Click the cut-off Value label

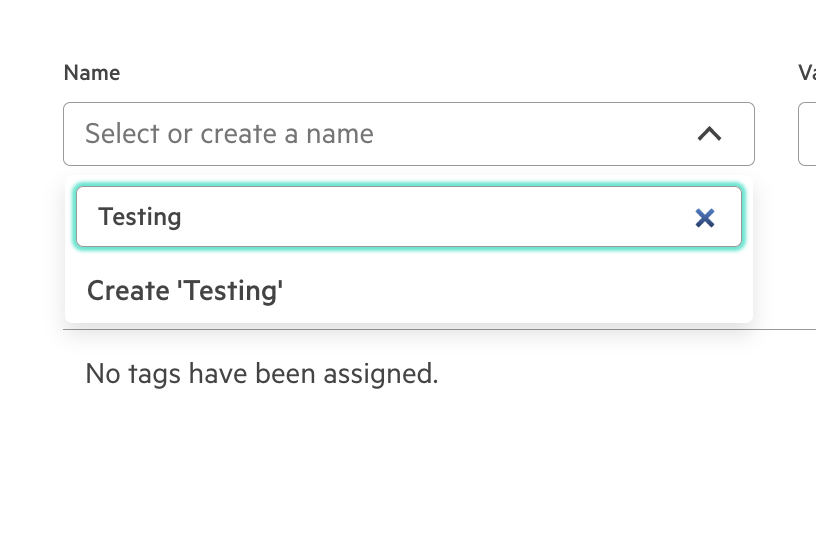click(806, 73)
